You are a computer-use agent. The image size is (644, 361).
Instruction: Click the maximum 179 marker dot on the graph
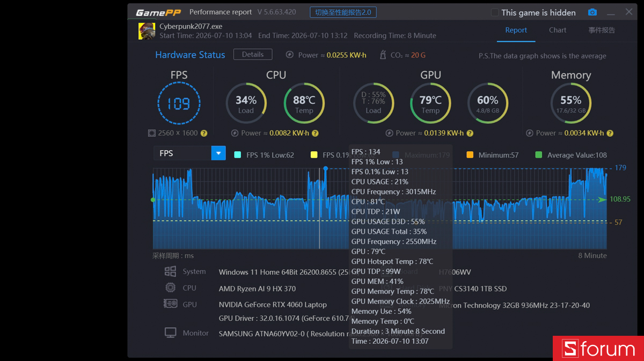coord(325,168)
